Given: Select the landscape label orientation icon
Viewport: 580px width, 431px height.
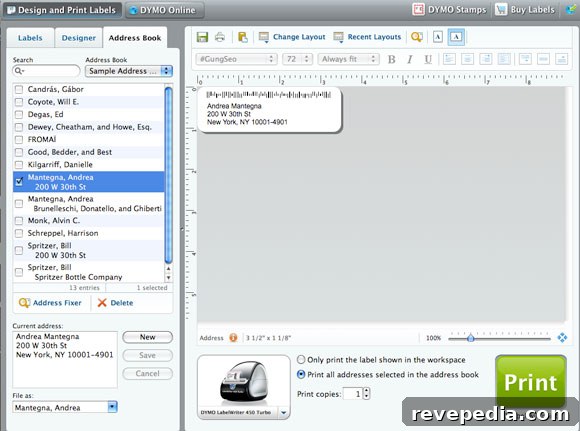Looking at the screenshot, I should tap(456, 37).
